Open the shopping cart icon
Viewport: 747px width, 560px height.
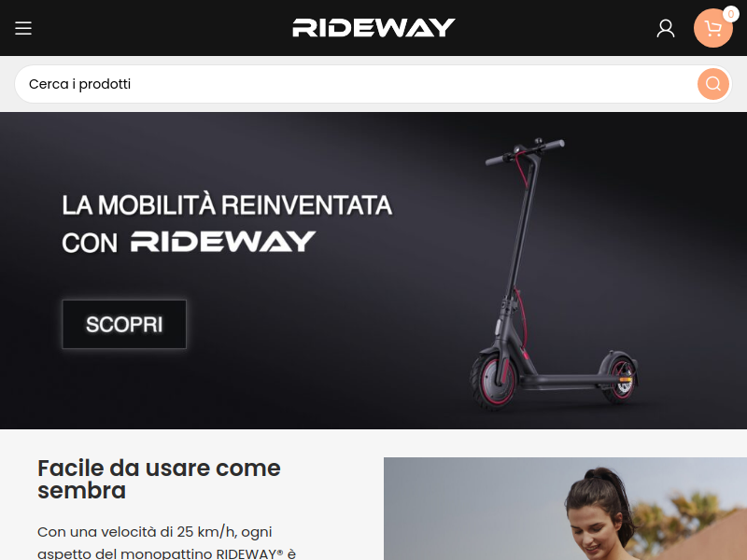[x=713, y=28]
